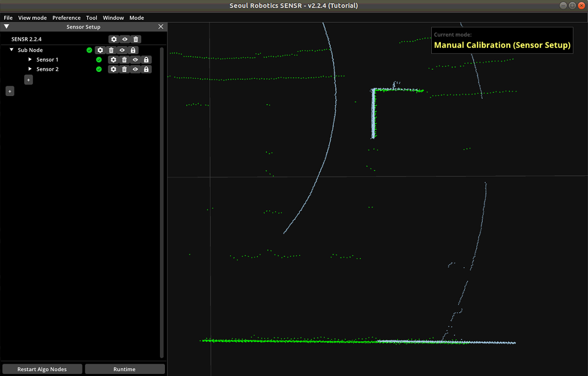Delete Sensor 2 using its trash icon
588x376 pixels.
[x=125, y=69]
